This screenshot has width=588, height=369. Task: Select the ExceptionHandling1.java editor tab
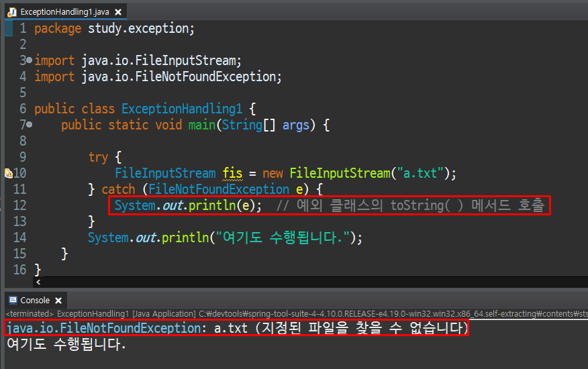64,12
